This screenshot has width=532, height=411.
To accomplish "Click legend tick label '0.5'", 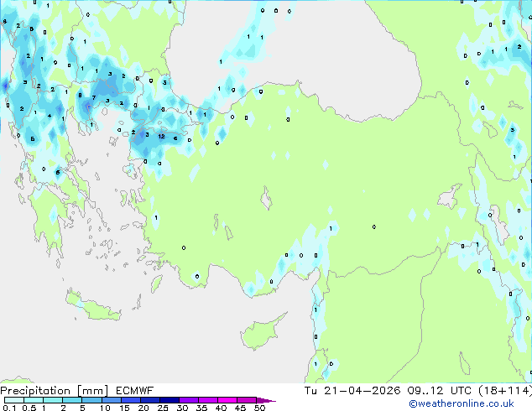I will tap(29, 408).
